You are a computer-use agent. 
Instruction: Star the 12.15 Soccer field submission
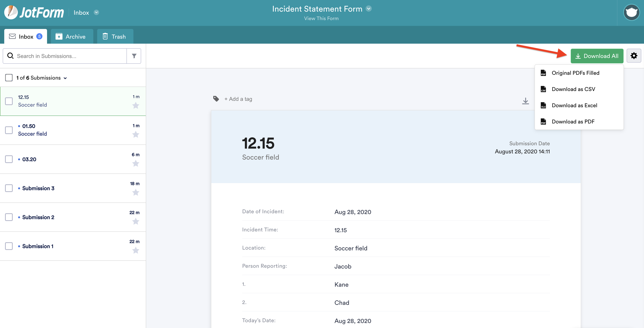[x=136, y=106]
